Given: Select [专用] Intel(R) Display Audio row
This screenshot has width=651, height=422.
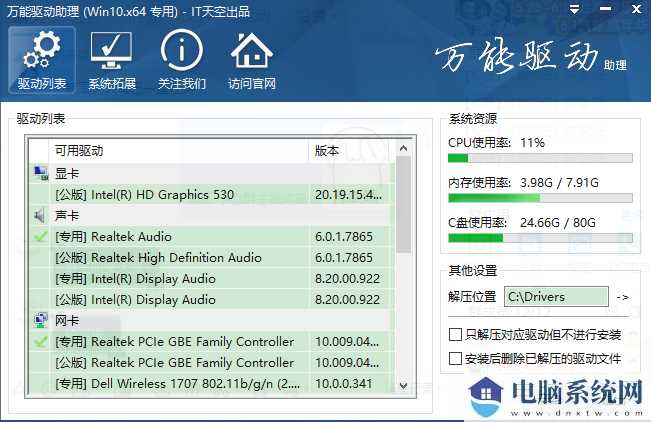Looking at the screenshot, I should point(210,279).
